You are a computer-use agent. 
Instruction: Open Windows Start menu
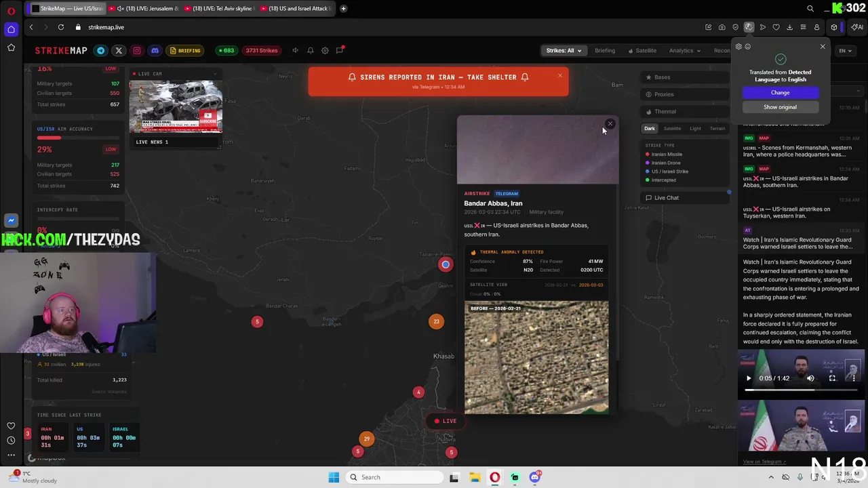[334, 477]
